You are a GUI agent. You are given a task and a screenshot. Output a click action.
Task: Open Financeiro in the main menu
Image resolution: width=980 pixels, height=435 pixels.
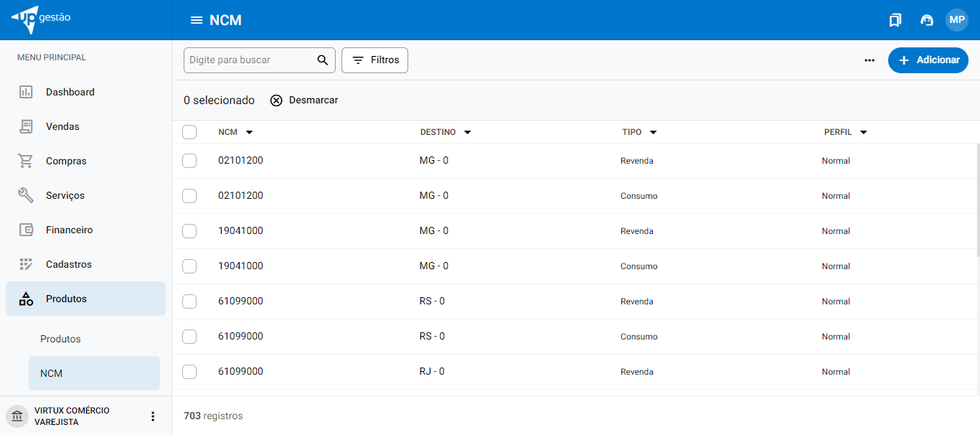click(x=69, y=230)
